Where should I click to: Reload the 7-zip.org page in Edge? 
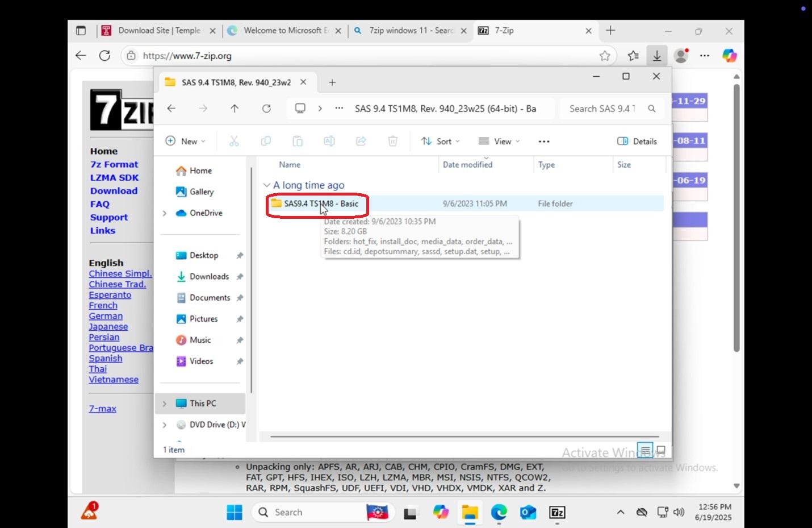click(104, 56)
